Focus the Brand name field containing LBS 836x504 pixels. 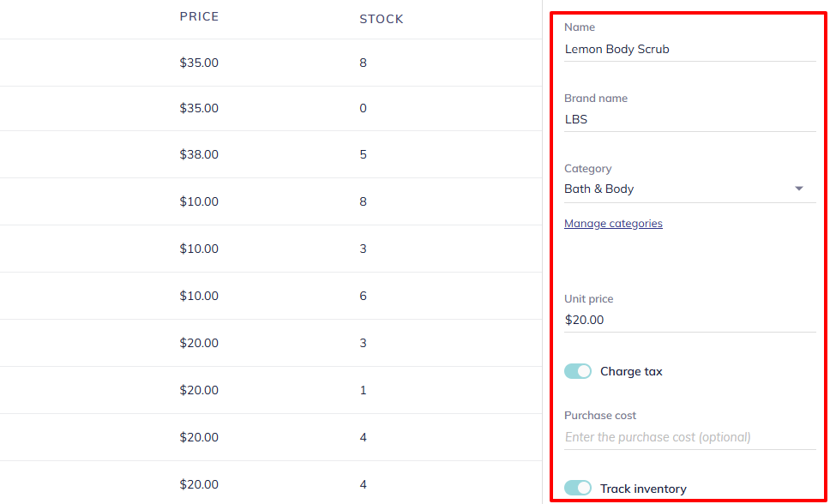(689, 120)
